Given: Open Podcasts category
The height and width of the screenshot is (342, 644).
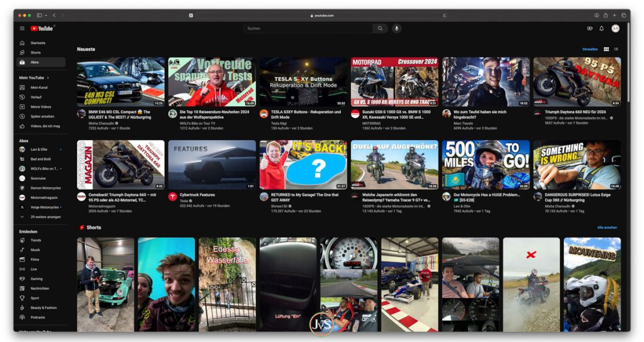Looking at the screenshot, I should coord(41,317).
